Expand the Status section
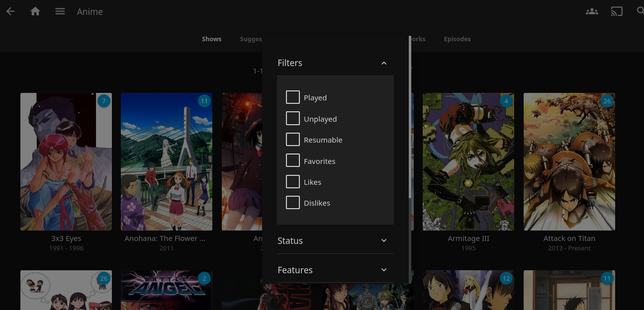Viewport: 644px width, 310px height. tap(383, 241)
